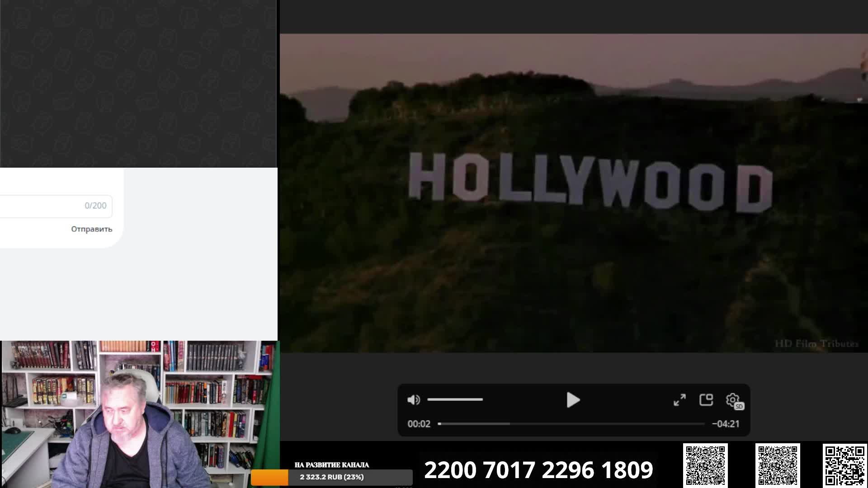Toggle the remaining time display -04:21
868x488 pixels.
[x=726, y=424]
